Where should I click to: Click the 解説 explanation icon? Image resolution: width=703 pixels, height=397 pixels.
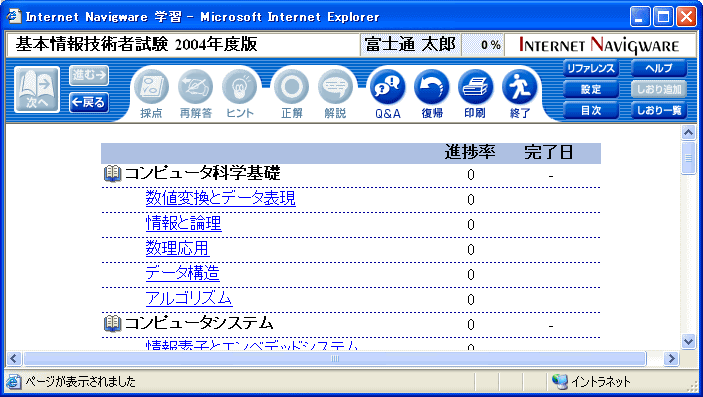pos(335,87)
